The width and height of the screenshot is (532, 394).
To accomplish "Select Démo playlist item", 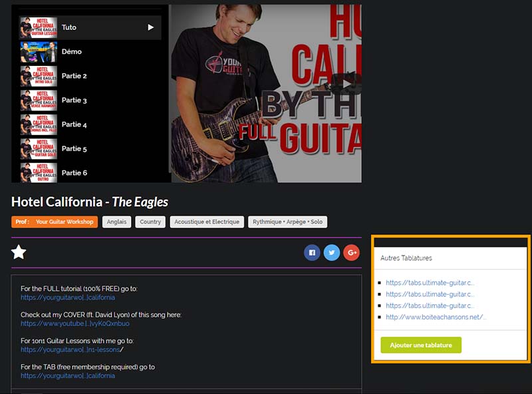I will click(x=90, y=52).
